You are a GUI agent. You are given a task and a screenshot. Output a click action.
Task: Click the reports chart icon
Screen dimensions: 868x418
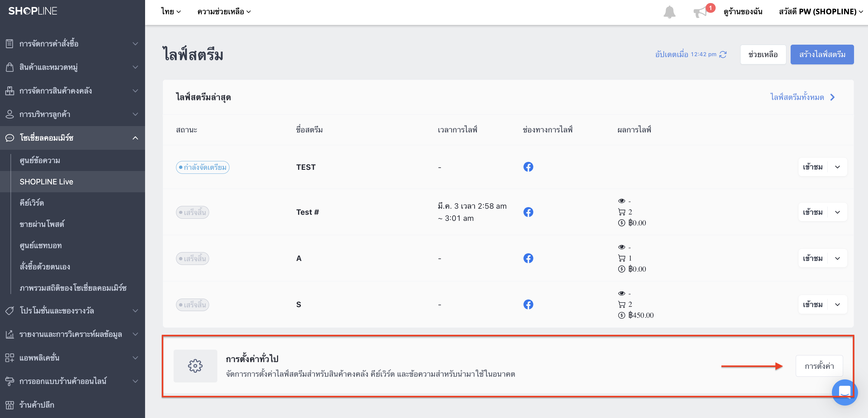9,334
